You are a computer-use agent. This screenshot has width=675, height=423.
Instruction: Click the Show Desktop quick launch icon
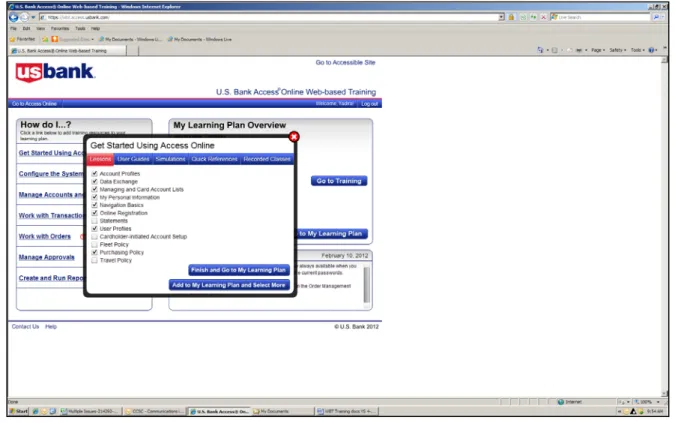click(x=53, y=411)
